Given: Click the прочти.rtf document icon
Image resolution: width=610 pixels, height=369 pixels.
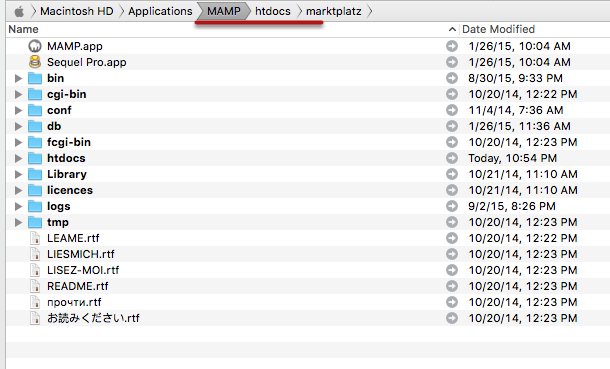Looking at the screenshot, I should pos(35,302).
